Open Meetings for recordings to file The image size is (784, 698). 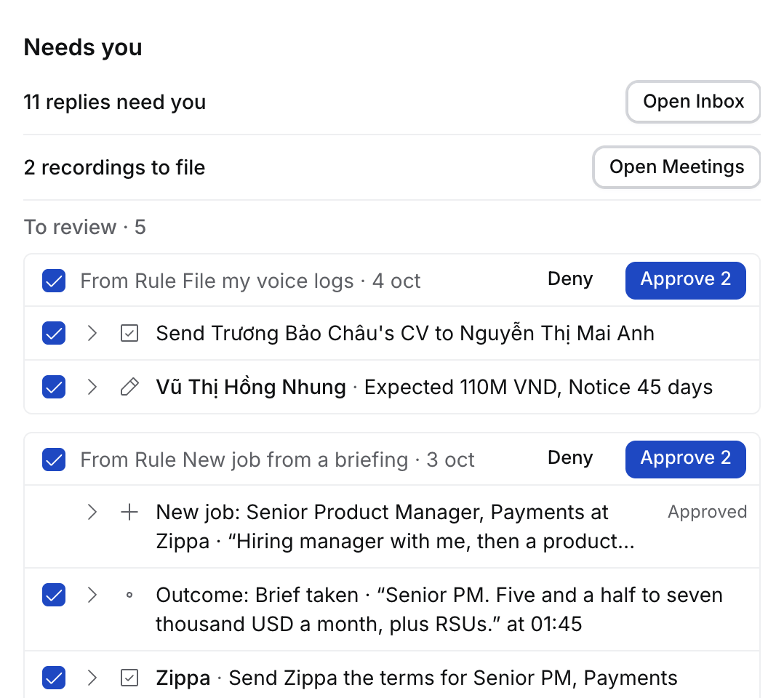676,167
